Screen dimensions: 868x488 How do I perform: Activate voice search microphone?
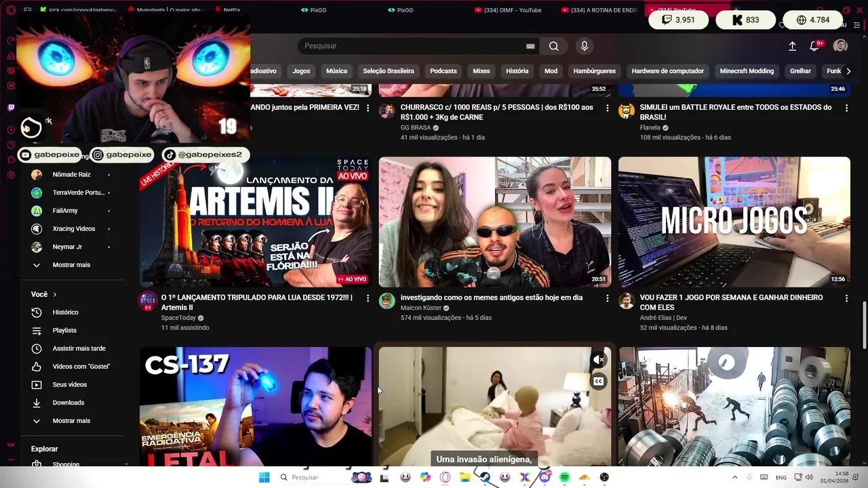pyautogui.click(x=585, y=46)
